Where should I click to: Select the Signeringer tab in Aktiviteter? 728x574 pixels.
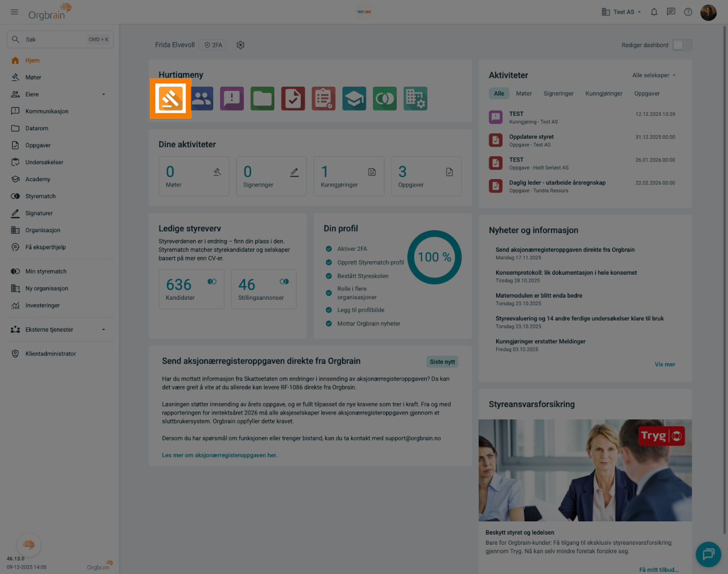coord(558,94)
